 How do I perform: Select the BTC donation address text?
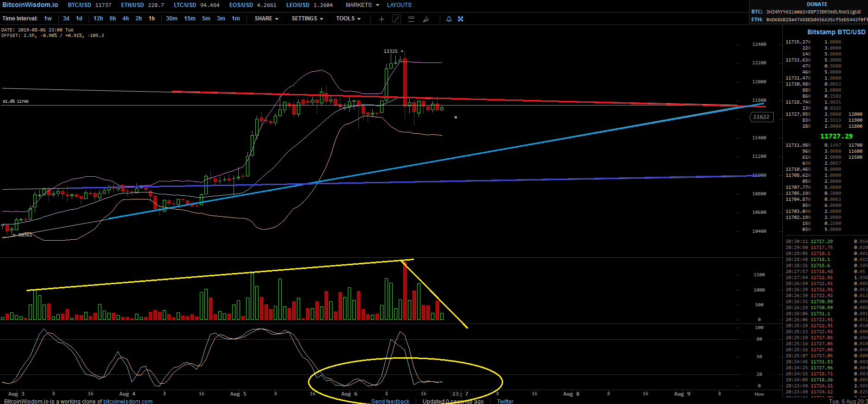coord(813,12)
